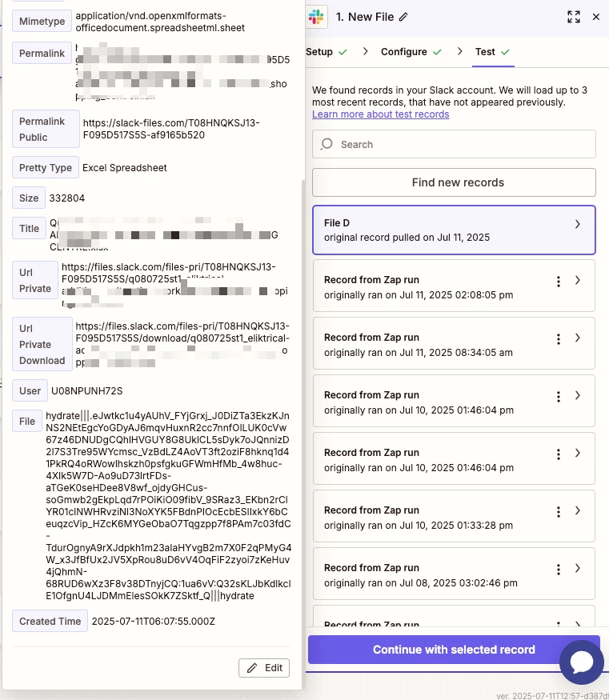This screenshot has width=609, height=700.
Task: Click the Mimetype field label
Action: click(42, 21)
